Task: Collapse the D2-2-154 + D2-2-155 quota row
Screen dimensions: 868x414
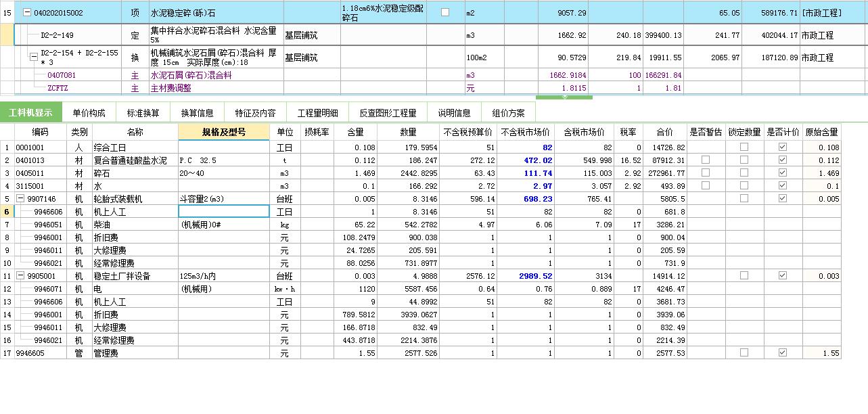Action: click(x=34, y=57)
